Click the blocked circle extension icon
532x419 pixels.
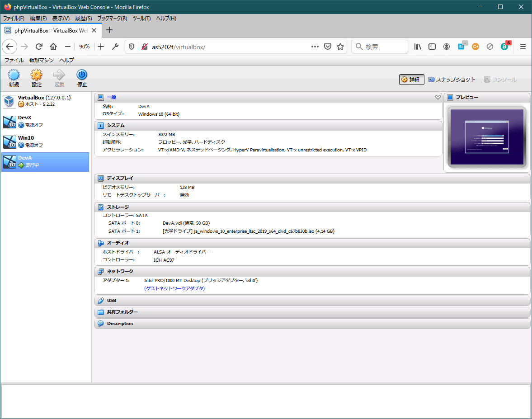click(x=490, y=47)
